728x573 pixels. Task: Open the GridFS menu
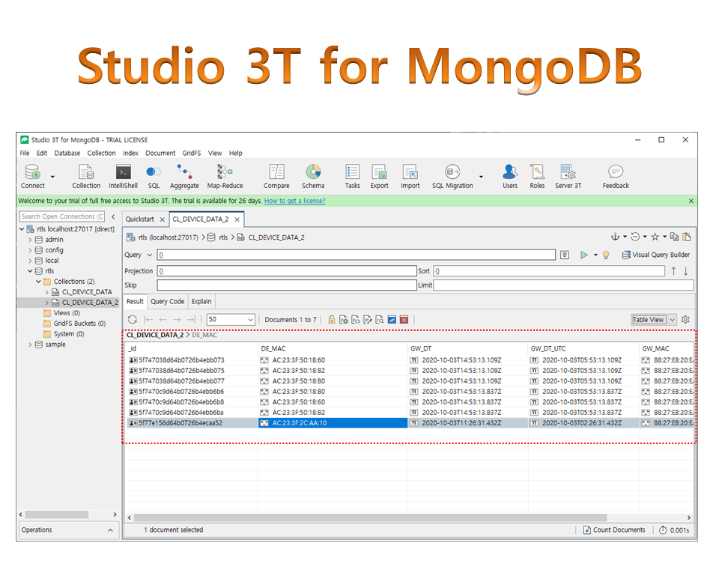[191, 154]
